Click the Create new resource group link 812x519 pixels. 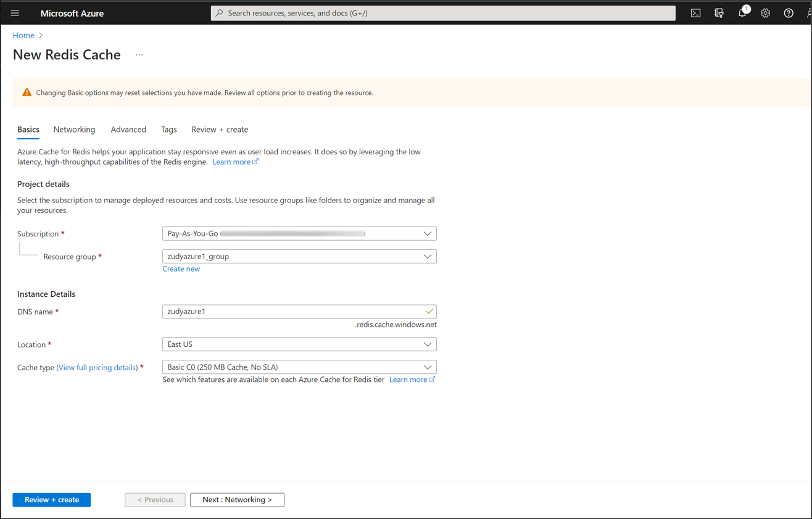pyautogui.click(x=181, y=269)
